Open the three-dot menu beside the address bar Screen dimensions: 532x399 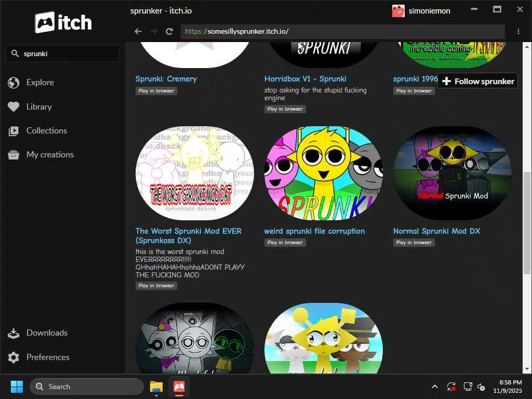[x=518, y=32]
